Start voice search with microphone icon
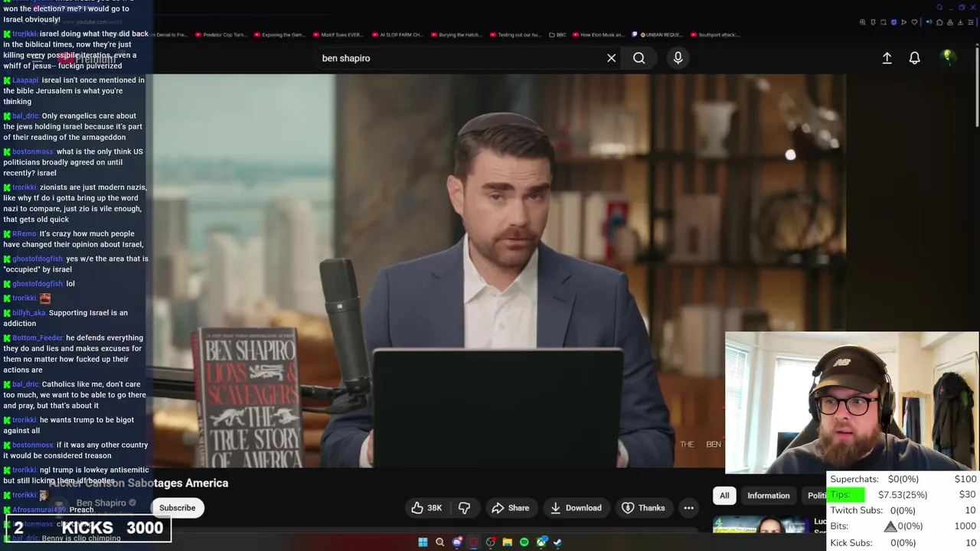The height and width of the screenshot is (551, 980). (x=678, y=58)
